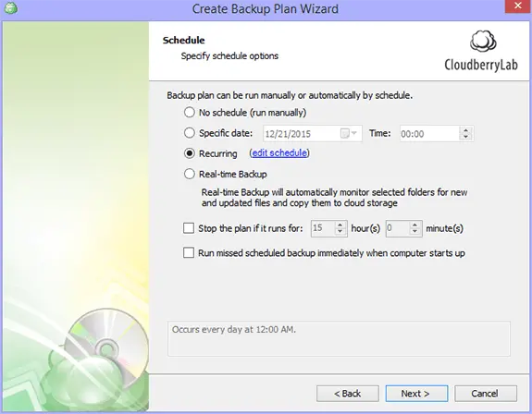The width and height of the screenshot is (532, 414).
Task: Go to the previous step with Back
Action: coord(348,394)
